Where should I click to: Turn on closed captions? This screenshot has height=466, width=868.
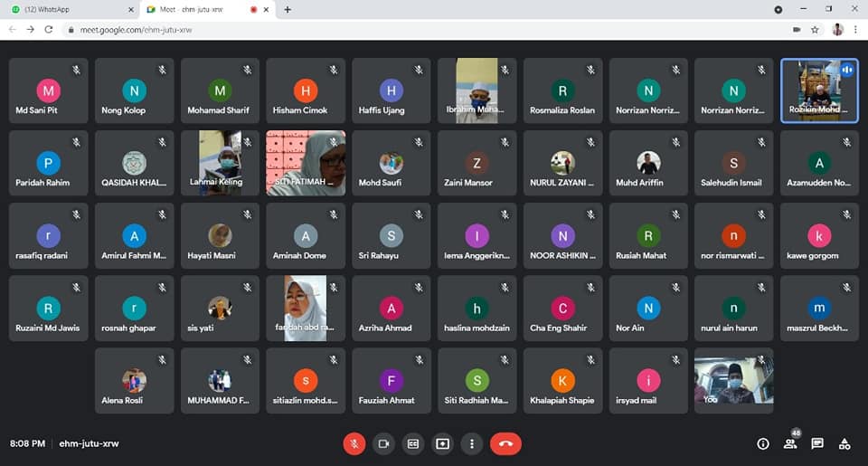pos(413,443)
